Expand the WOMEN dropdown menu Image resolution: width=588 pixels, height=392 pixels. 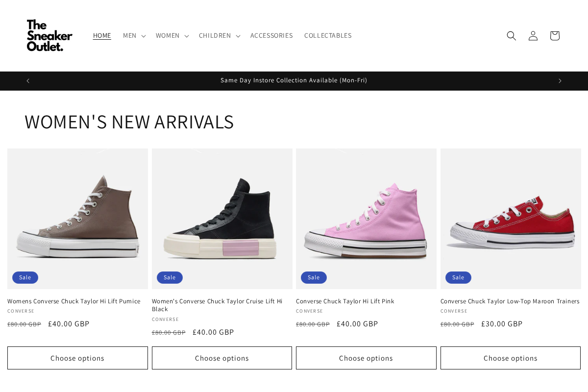pos(171,35)
